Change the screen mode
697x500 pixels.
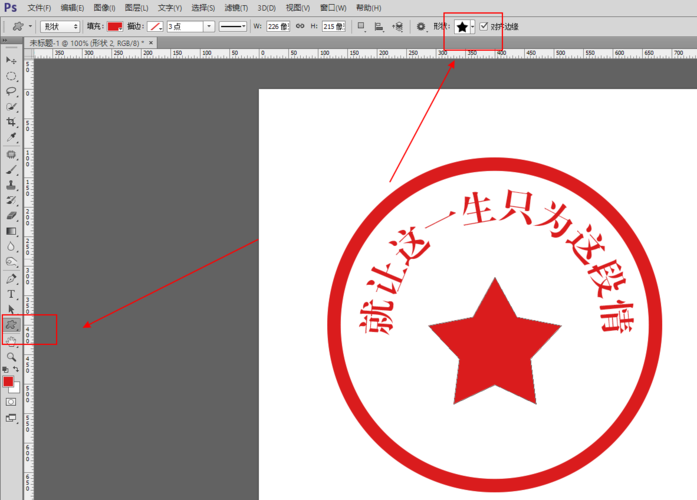[11, 418]
